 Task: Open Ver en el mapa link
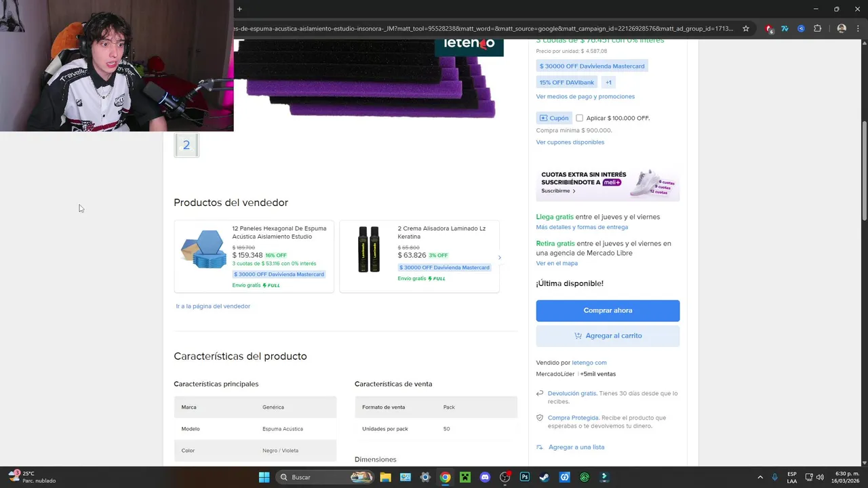click(x=557, y=263)
